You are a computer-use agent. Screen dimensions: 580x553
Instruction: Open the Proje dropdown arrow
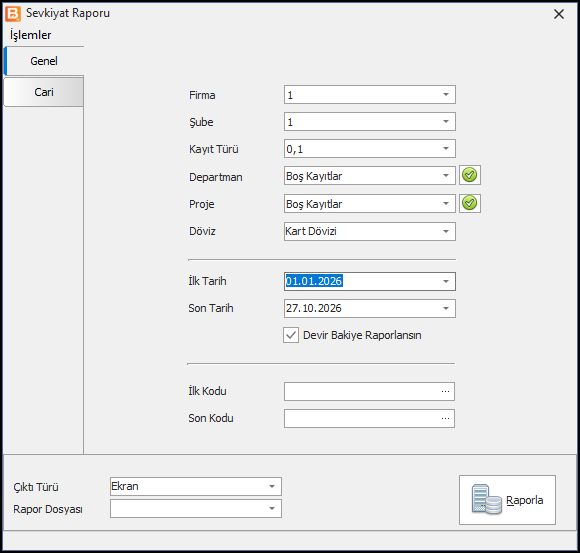click(446, 203)
